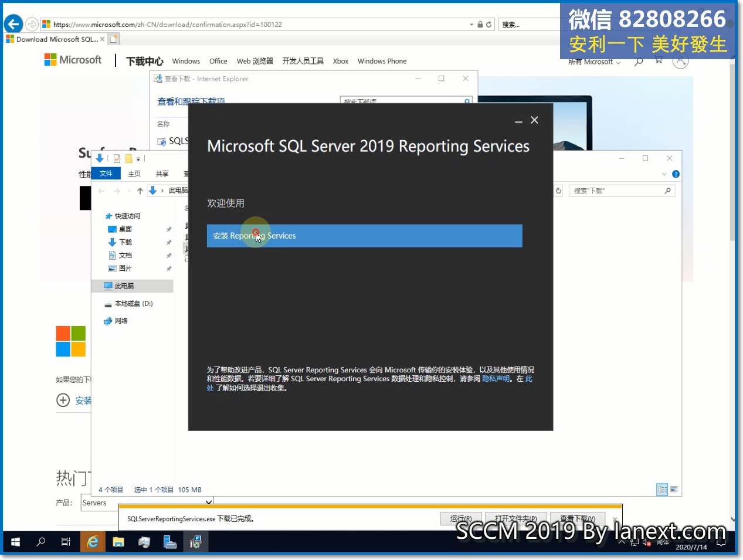This screenshot has height=560, width=743.
Task: Switch Explorer to details view
Action: pos(662,489)
